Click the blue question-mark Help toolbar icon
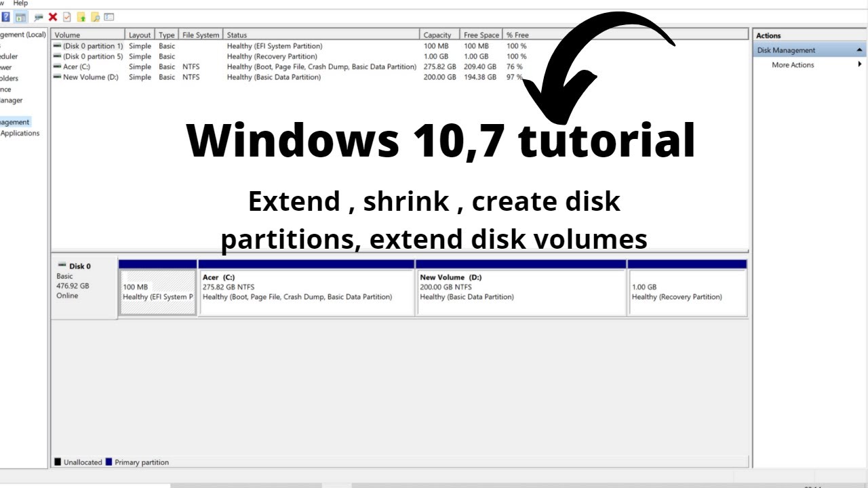868x488 pixels. pos(5,18)
